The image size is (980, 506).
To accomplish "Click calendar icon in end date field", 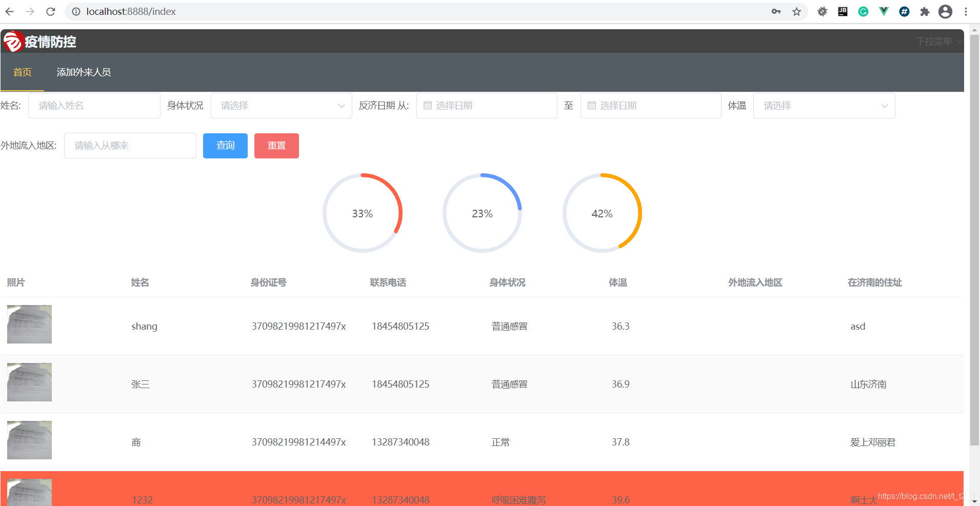I will [x=592, y=106].
